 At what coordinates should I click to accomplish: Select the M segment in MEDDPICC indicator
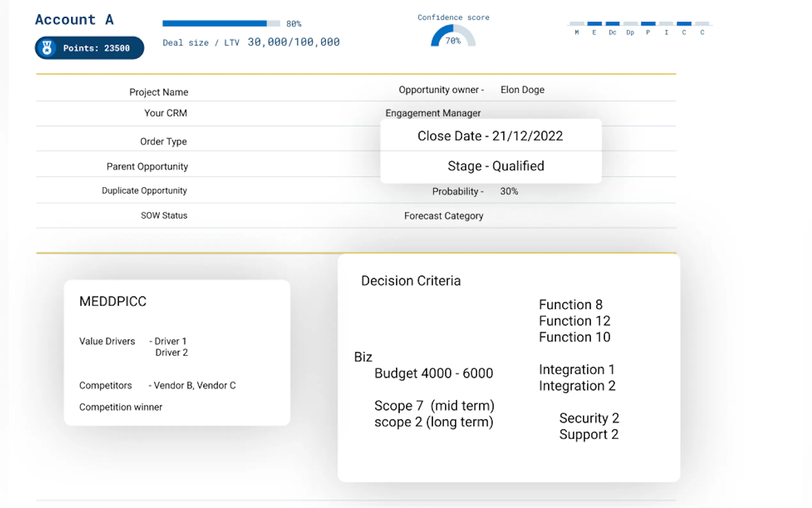pyautogui.click(x=577, y=24)
